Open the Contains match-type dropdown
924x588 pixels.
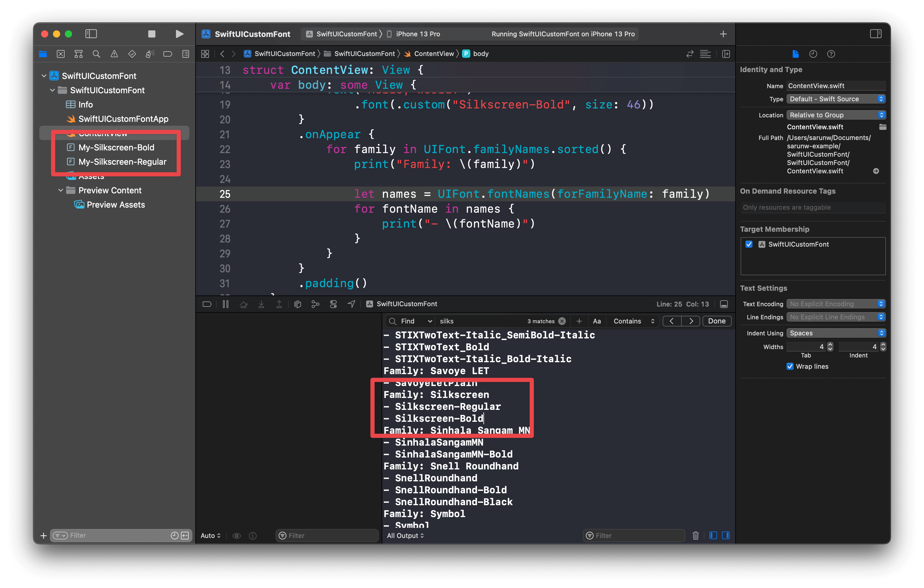tap(633, 321)
